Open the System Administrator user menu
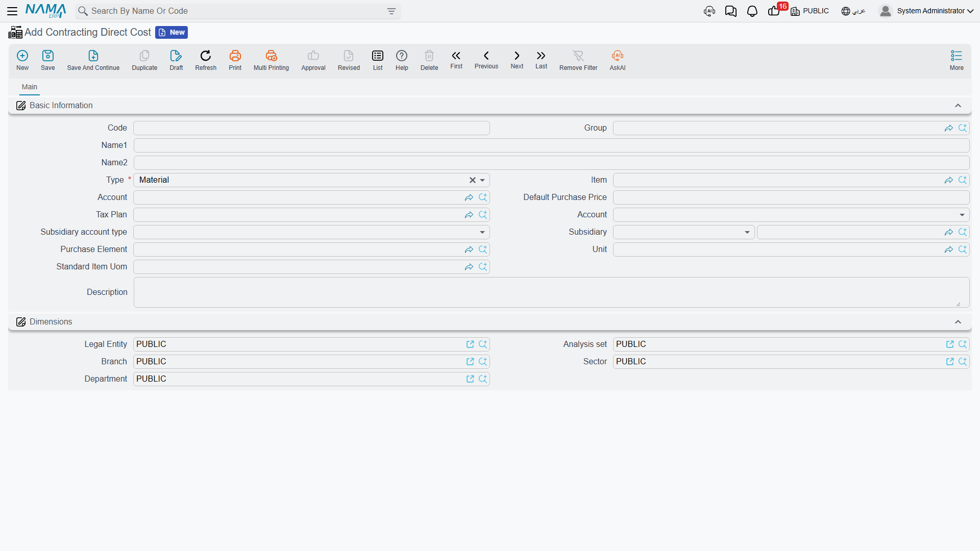 (x=926, y=11)
